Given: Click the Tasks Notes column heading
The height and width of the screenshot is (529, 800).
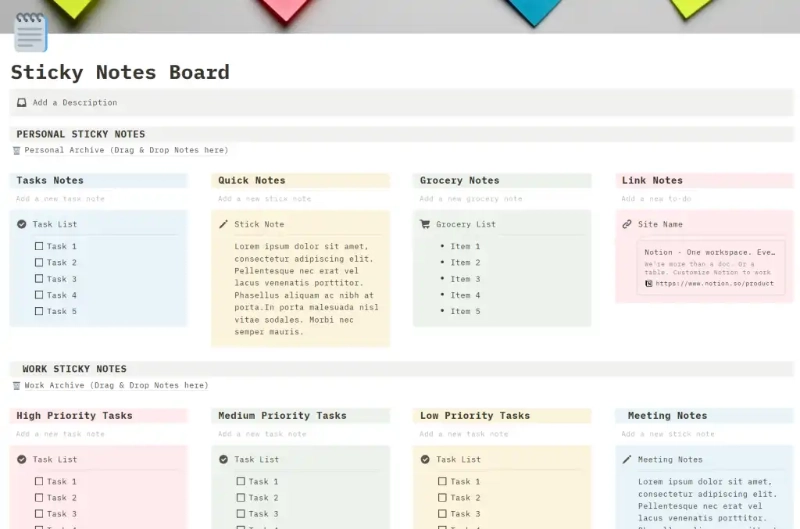Looking at the screenshot, I should pos(50,181).
